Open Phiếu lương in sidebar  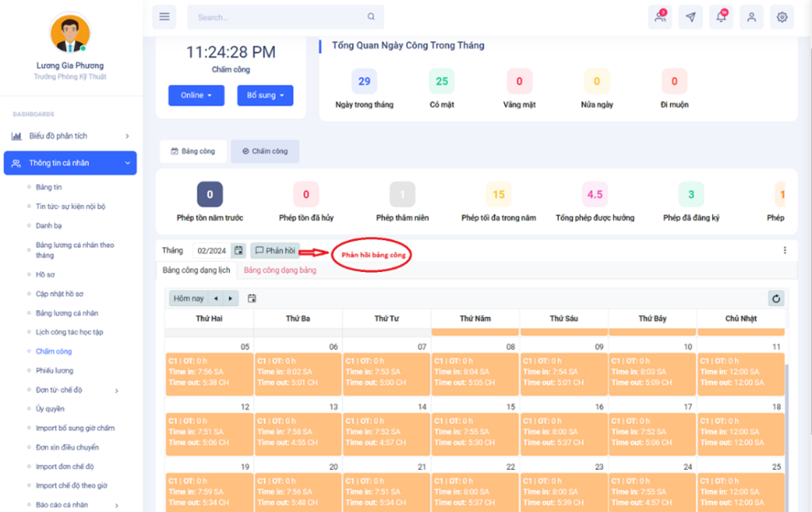pos(54,370)
